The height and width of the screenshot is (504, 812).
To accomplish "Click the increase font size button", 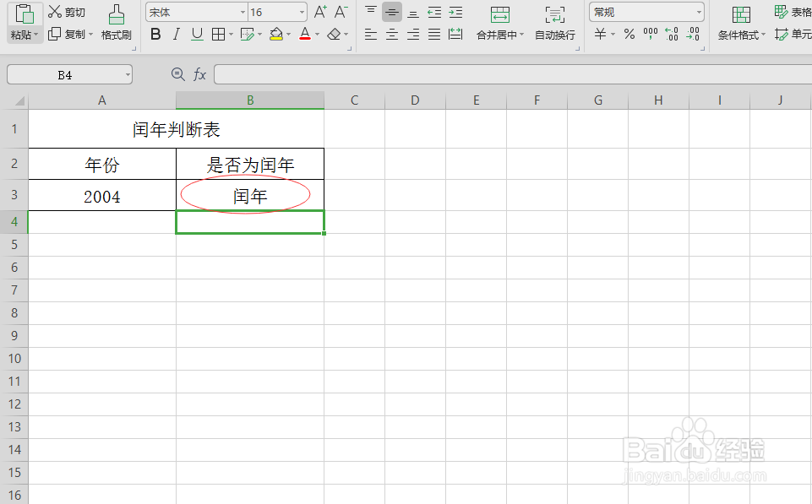I will [x=319, y=10].
